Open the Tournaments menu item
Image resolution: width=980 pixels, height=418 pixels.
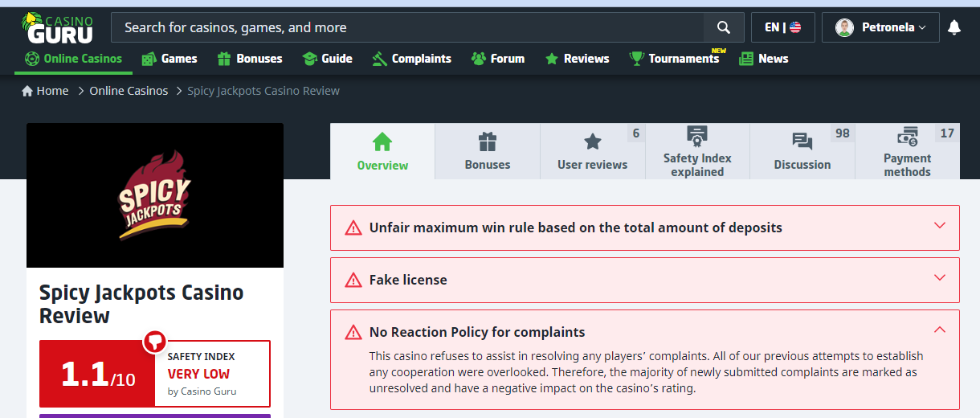coord(675,59)
